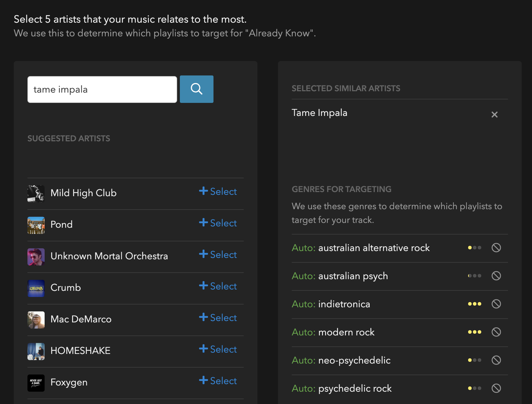Adjust psychedelic rock relevance dots
Image resolution: width=532 pixels, height=404 pixels.
click(475, 388)
